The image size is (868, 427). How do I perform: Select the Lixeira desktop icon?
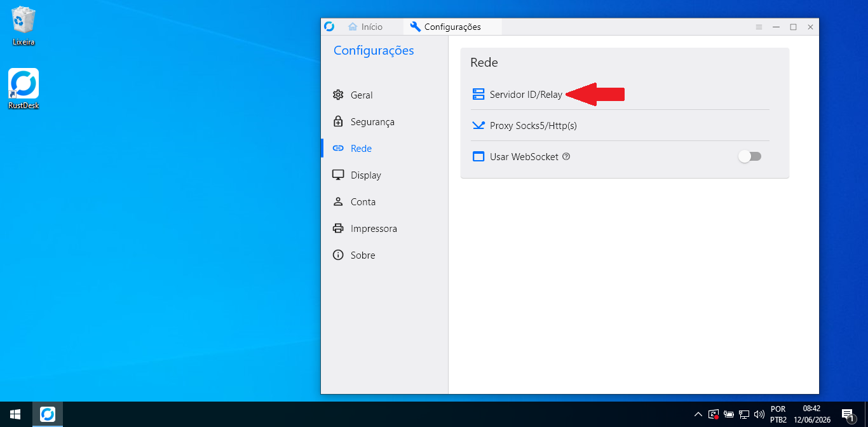pyautogui.click(x=24, y=26)
